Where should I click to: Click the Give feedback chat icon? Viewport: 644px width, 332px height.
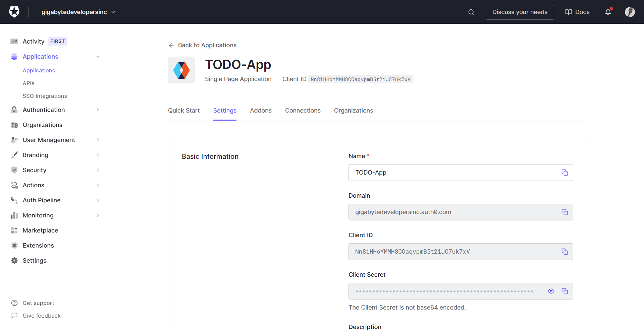coord(14,316)
